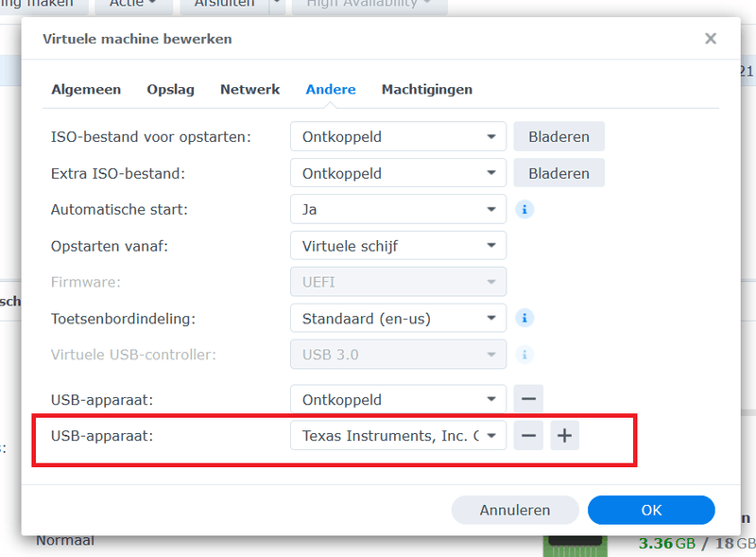Viewport: 756px width, 557px height.
Task: Expand Opstarten vanaf dropdown
Action: (398, 246)
